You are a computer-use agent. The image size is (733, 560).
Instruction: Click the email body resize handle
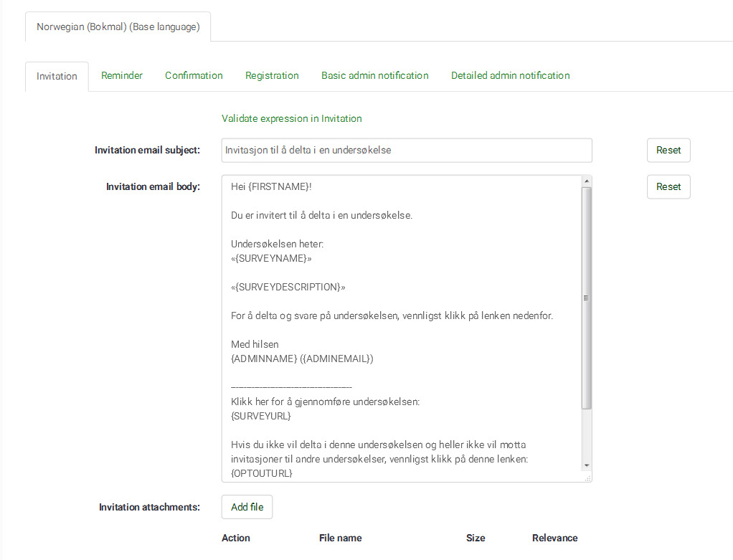(587, 478)
